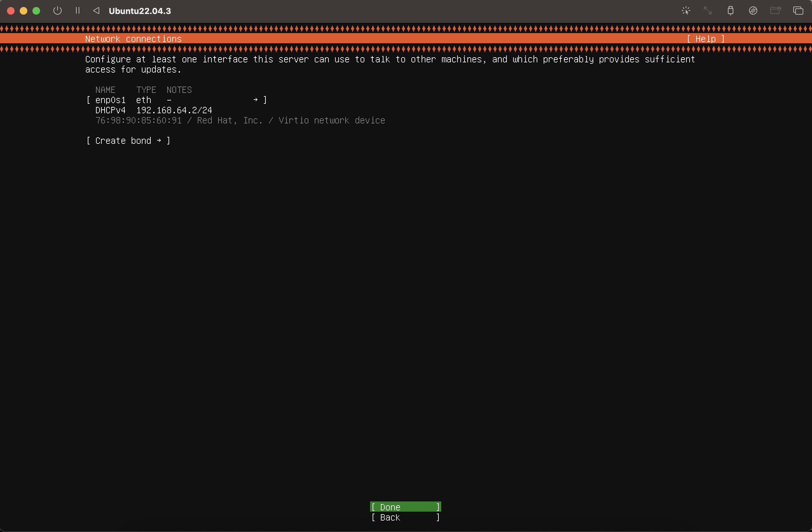
Task: Click the power button icon in the toolbar
Action: [x=57, y=11]
